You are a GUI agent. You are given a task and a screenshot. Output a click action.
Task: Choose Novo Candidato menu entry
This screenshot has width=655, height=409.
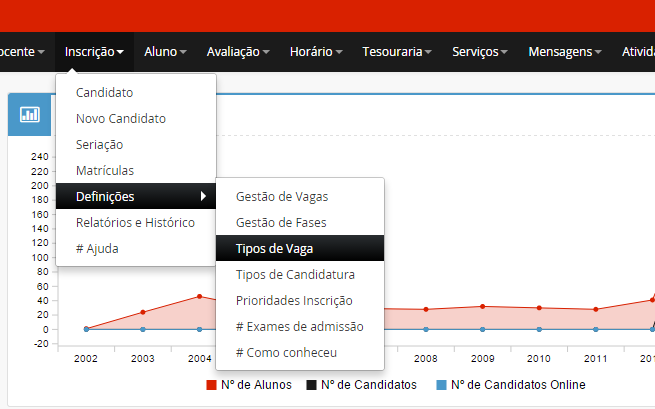121,118
